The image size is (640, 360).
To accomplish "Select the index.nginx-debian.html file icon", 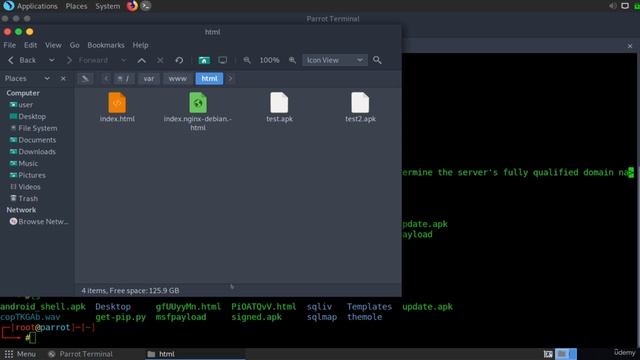I will tap(198, 102).
